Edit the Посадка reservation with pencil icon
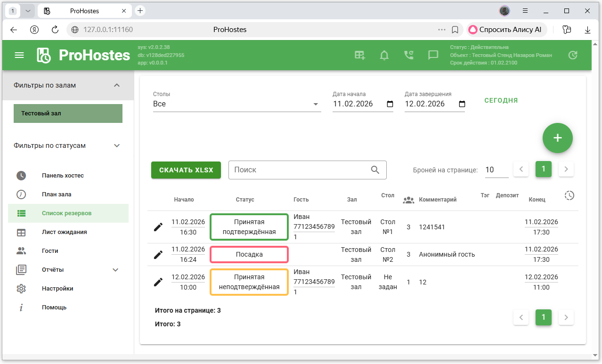 click(x=158, y=254)
